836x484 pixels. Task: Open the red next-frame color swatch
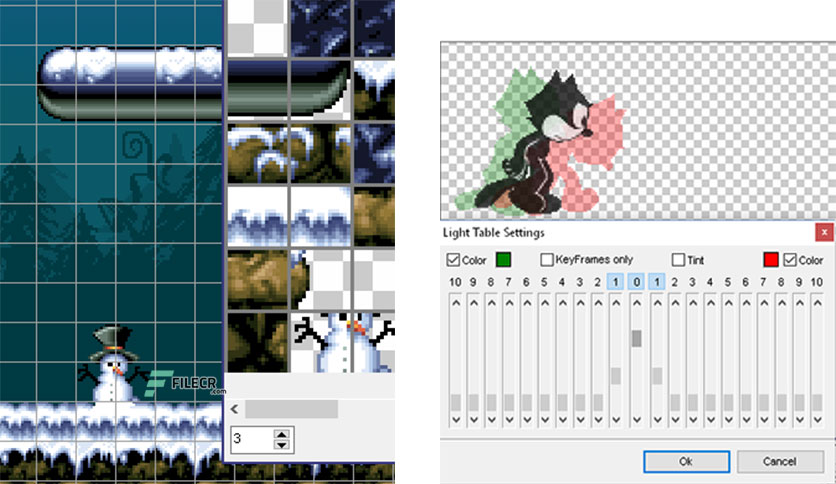(771, 260)
